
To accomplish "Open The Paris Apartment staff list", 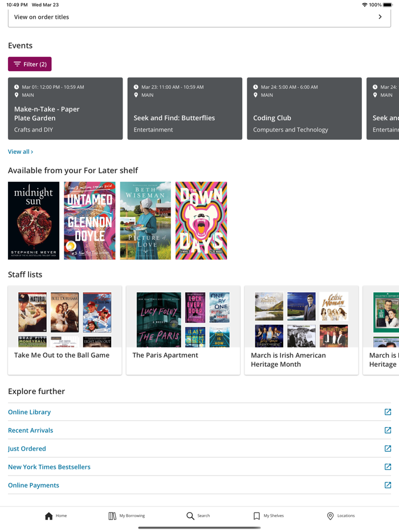I will [x=183, y=330].
